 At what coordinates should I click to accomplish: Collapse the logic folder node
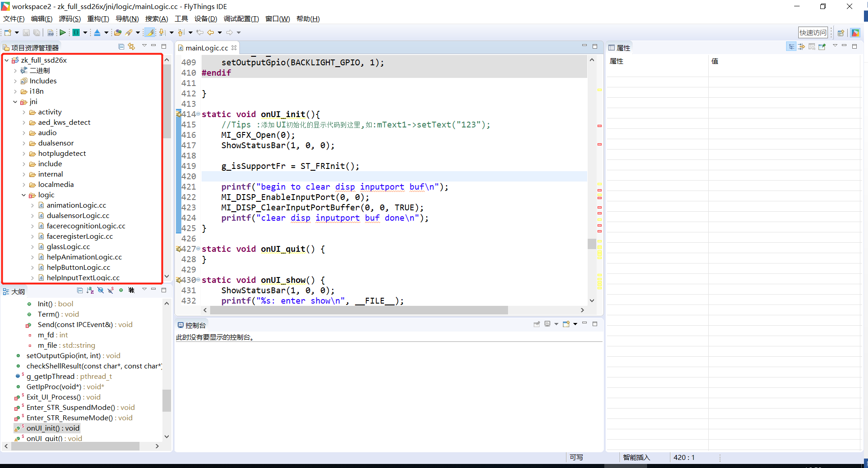click(x=24, y=195)
